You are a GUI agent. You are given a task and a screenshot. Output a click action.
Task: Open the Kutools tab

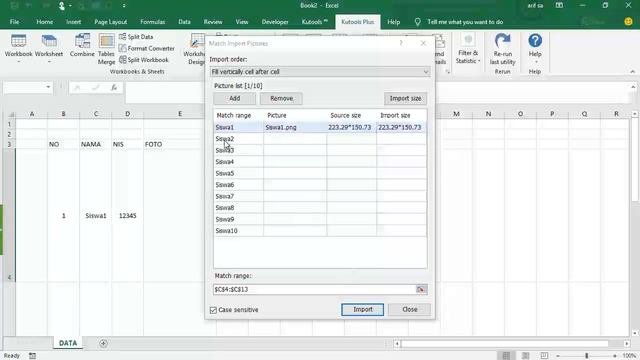click(314, 22)
